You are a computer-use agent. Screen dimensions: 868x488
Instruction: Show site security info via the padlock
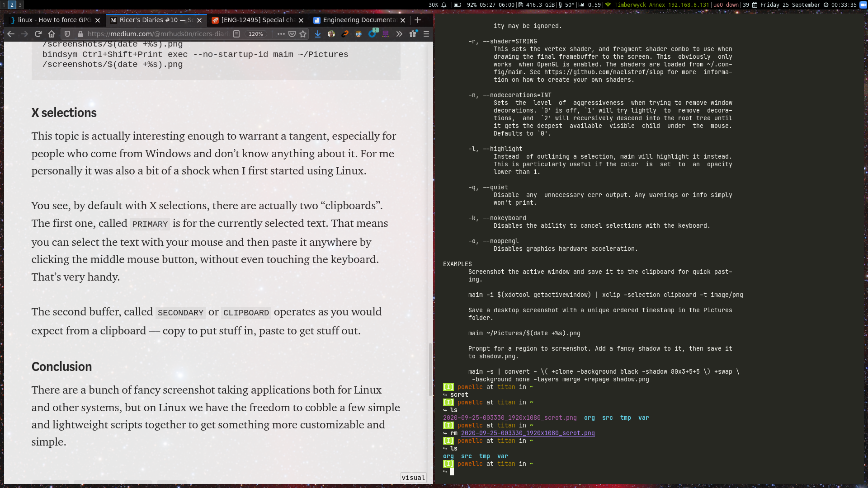80,34
